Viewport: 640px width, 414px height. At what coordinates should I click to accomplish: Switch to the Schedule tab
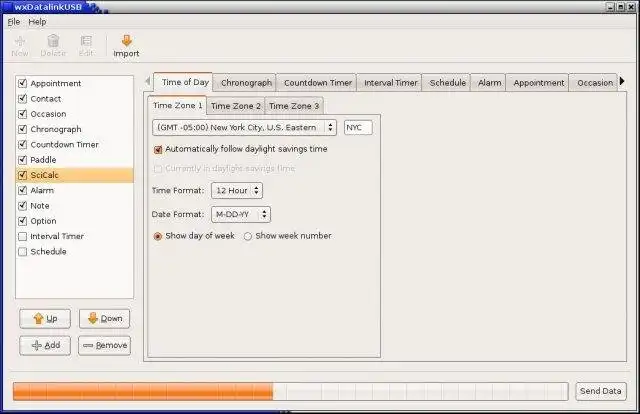click(x=447, y=82)
